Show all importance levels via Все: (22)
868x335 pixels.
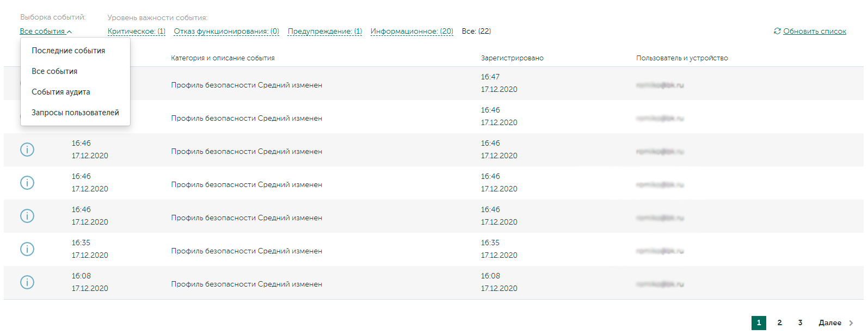tap(476, 32)
